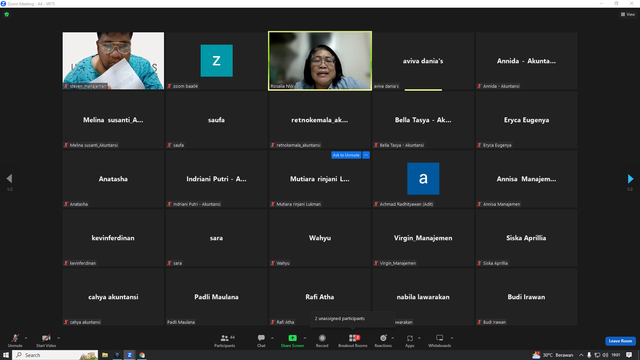Select the 'sara' participant tile
The image size is (640, 360).
click(x=216, y=238)
